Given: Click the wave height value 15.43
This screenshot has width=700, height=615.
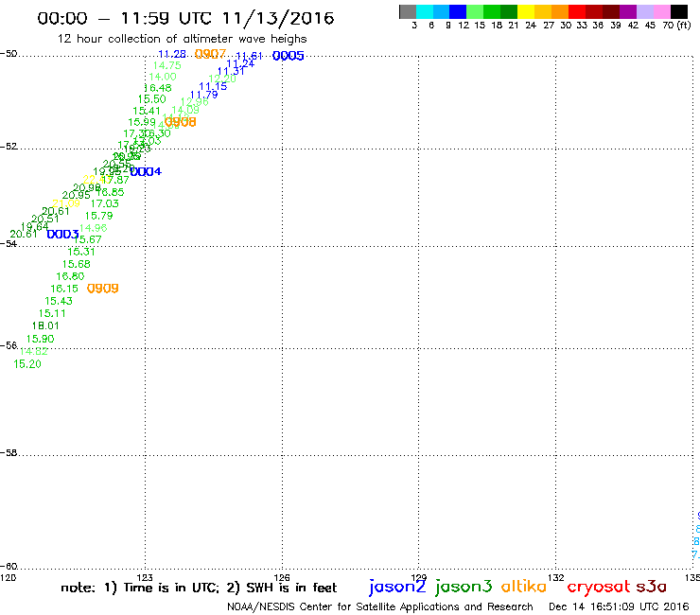Looking at the screenshot, I should click(x=59, y=302).
